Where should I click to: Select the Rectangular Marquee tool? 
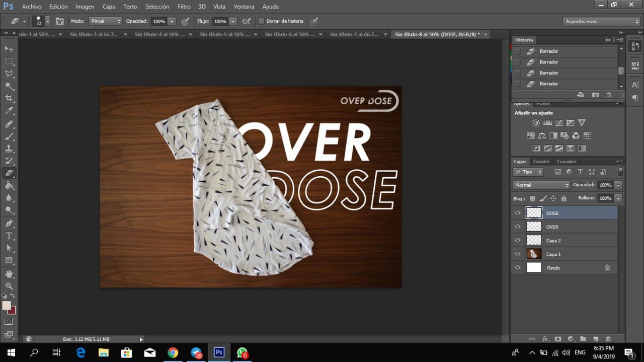9,61
